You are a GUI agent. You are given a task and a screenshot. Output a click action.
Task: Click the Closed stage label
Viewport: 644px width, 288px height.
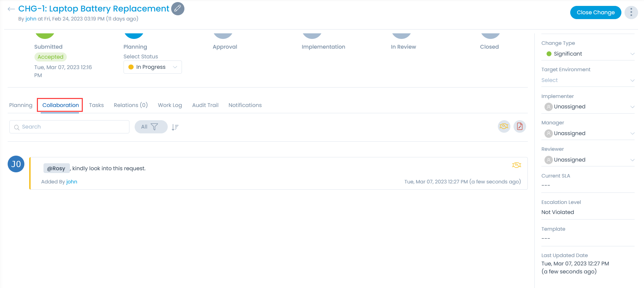[490, 47]
